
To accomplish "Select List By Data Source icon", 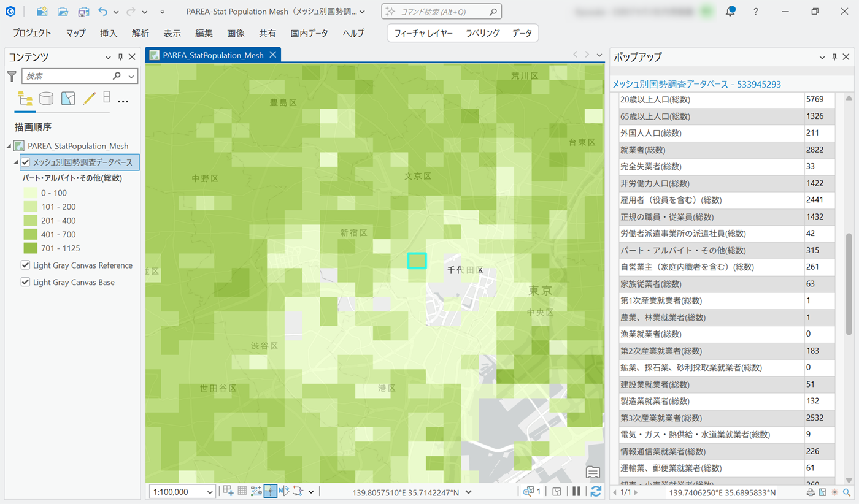I will point(47,98).
